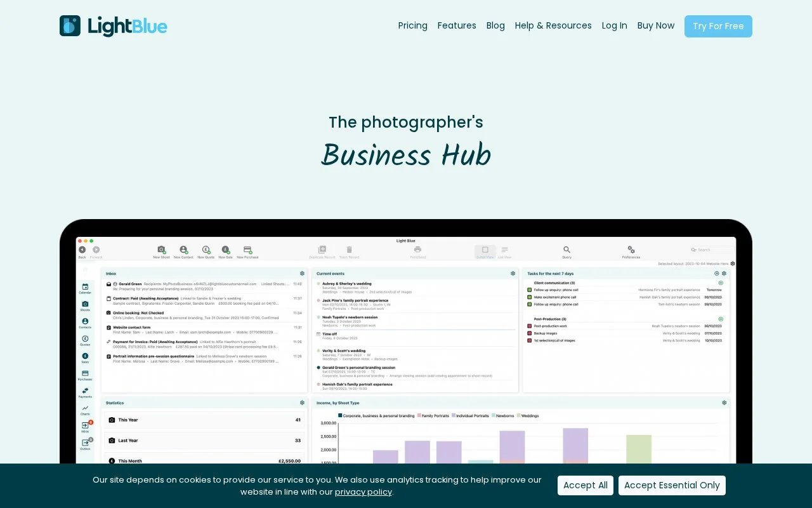Tick the Make excitement phone call task
The height and width of the screenshot is (508, 812).
tap(530, 297)
